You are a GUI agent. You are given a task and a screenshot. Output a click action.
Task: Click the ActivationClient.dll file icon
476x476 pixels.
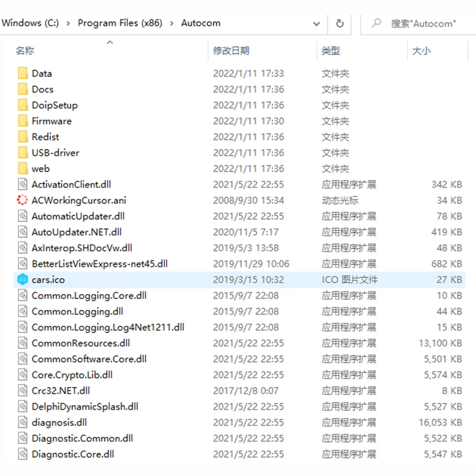tap(23, 184)
